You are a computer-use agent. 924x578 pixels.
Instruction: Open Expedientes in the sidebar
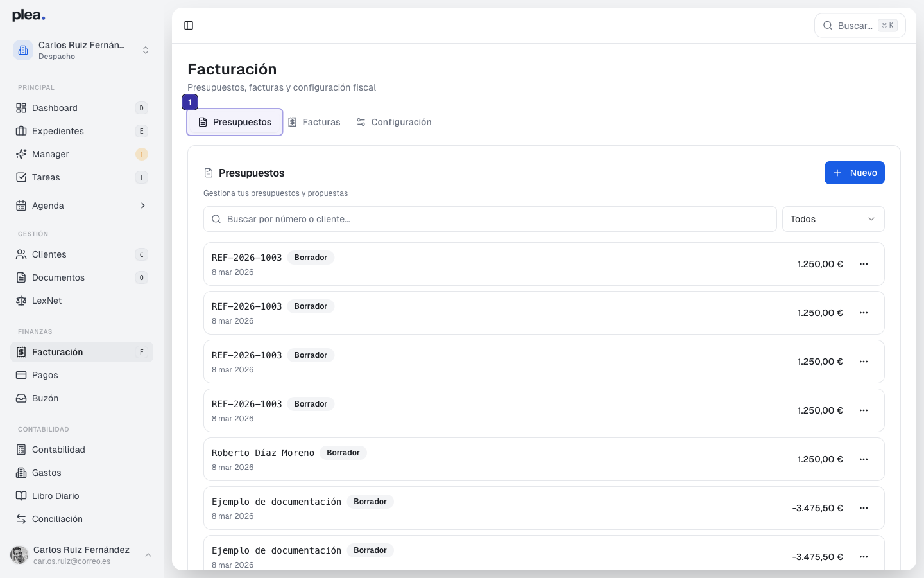(x=81, y=131)
